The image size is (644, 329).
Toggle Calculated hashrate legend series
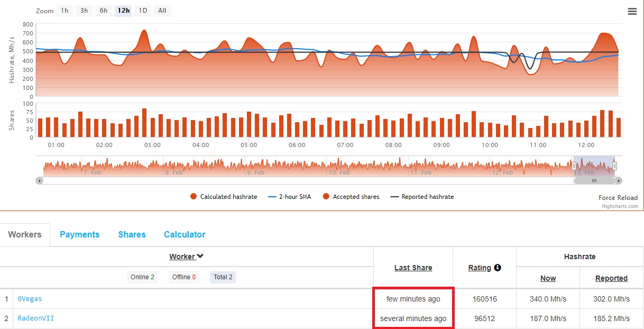tap(224, 197)
